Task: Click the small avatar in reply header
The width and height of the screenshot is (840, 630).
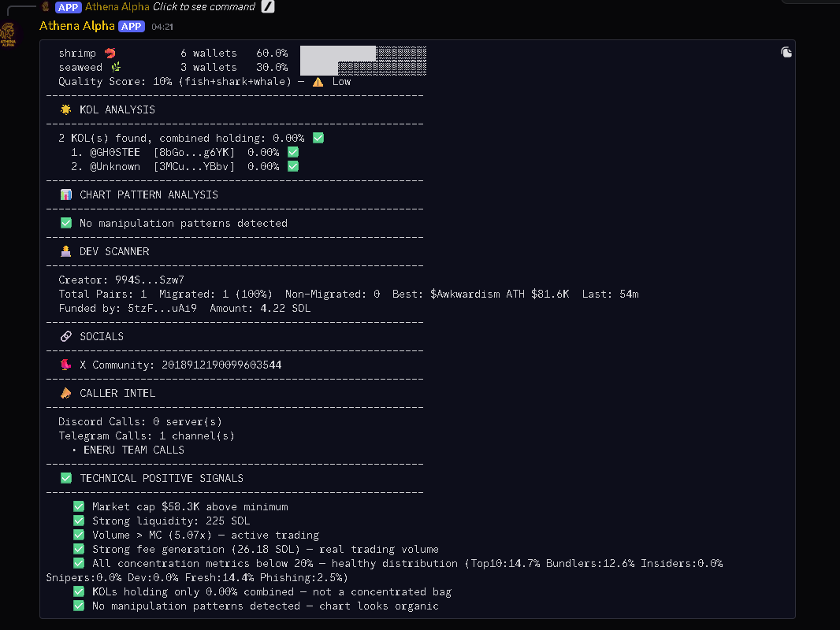Action: coord(46,6)
